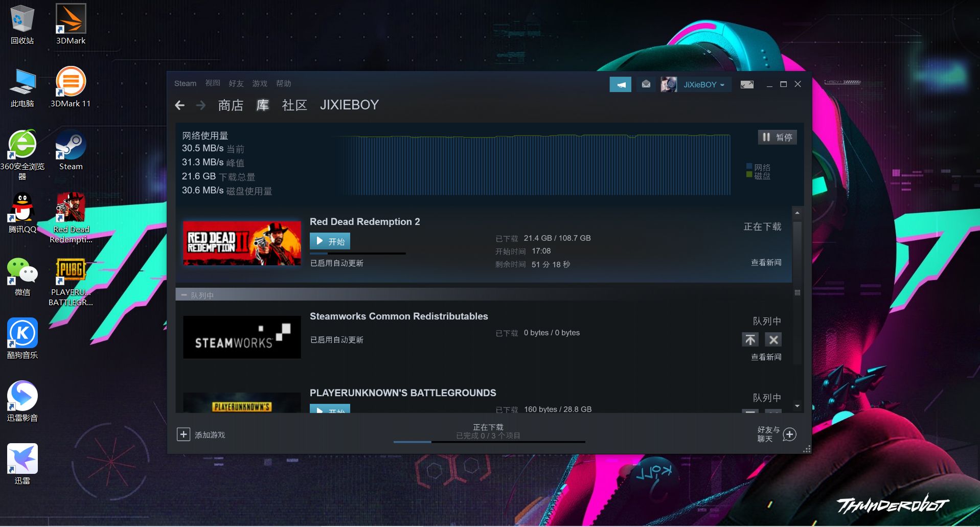Click the Steam window resize grip
This screenshot has width=980, height=527.
tap(807, 449)
